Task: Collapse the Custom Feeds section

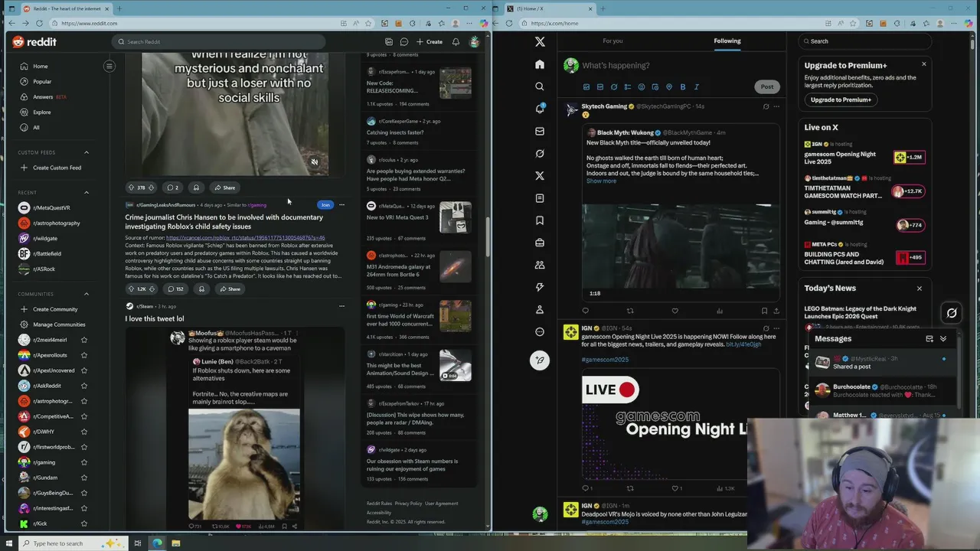Action: tap(87, 152)
